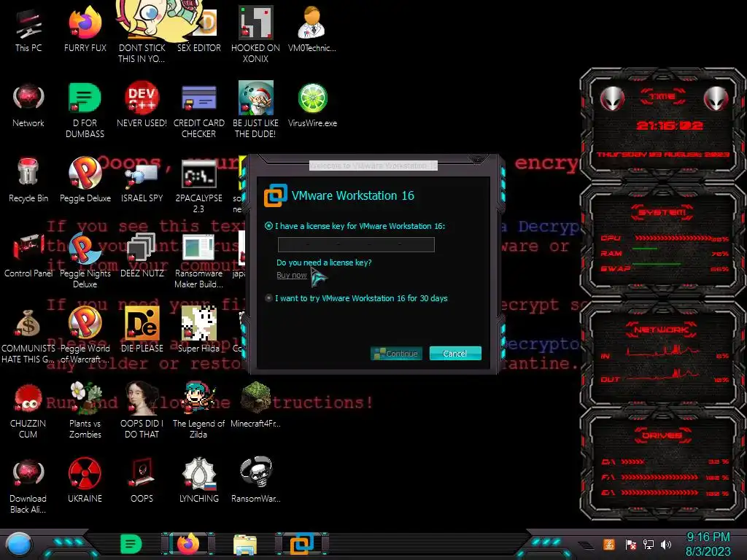Open the FURRY FUX Firefox shortcut
The height and width of the screenshot is (560, 747).
(85, 30)
